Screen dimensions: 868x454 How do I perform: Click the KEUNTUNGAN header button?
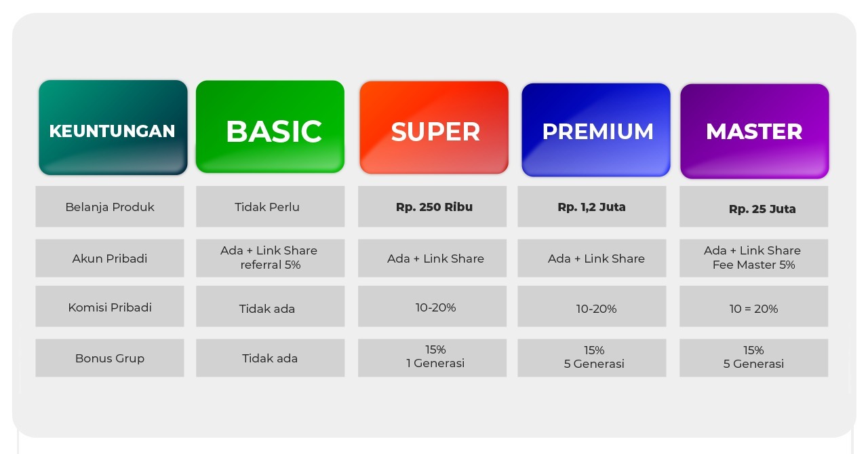coord(113,128)
